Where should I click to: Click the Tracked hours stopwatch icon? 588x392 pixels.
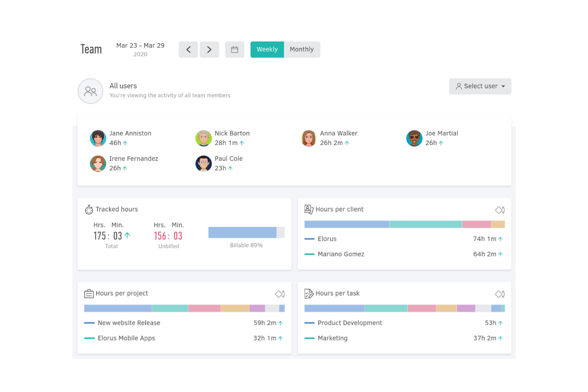coord(89,210)
